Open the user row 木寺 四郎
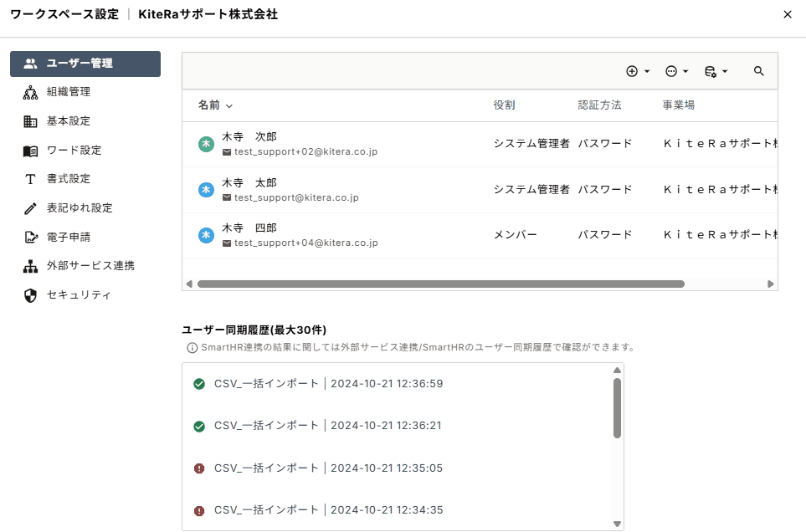 (x=480, y=235)
